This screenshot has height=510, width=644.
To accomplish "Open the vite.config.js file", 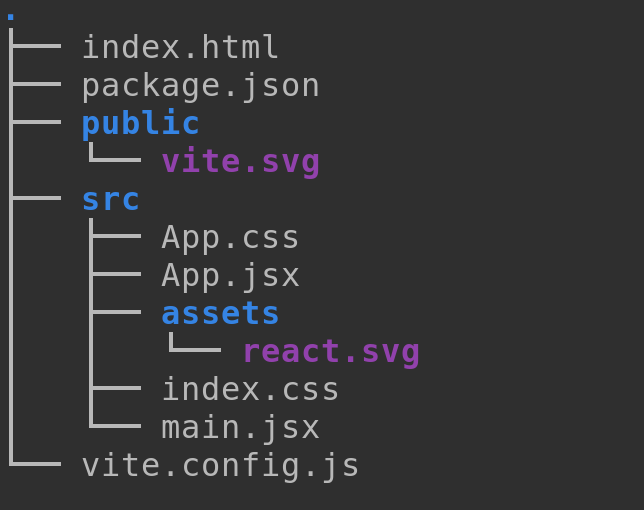I will coord(220,466).
